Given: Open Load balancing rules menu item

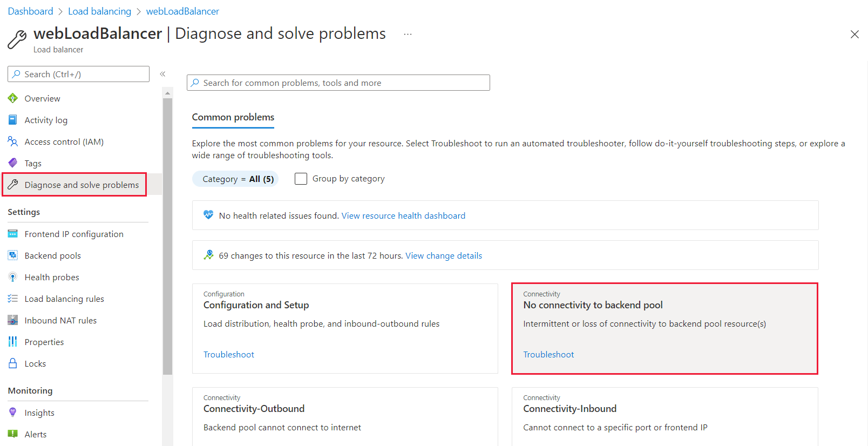Looking at the screenshot, I should pos(64,299).
